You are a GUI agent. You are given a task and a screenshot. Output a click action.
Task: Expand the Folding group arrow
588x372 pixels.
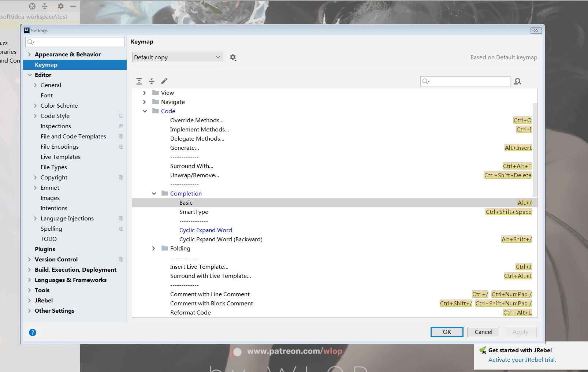pos(153,248)
